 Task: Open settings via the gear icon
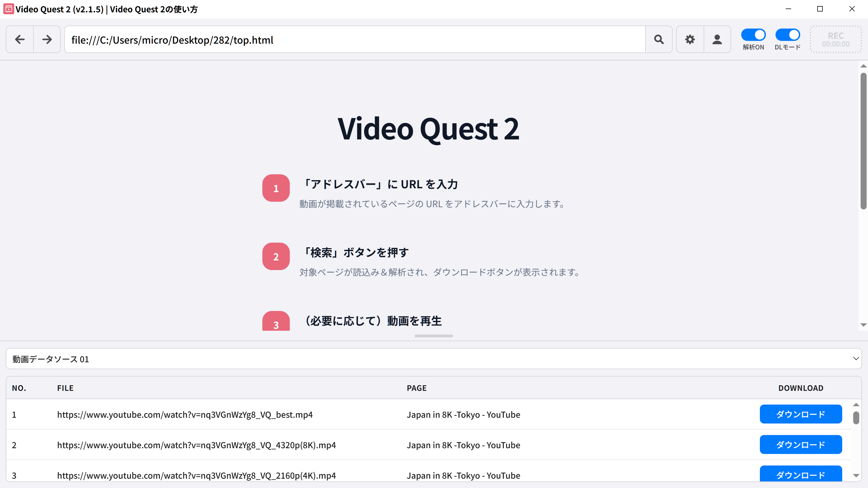690,39
